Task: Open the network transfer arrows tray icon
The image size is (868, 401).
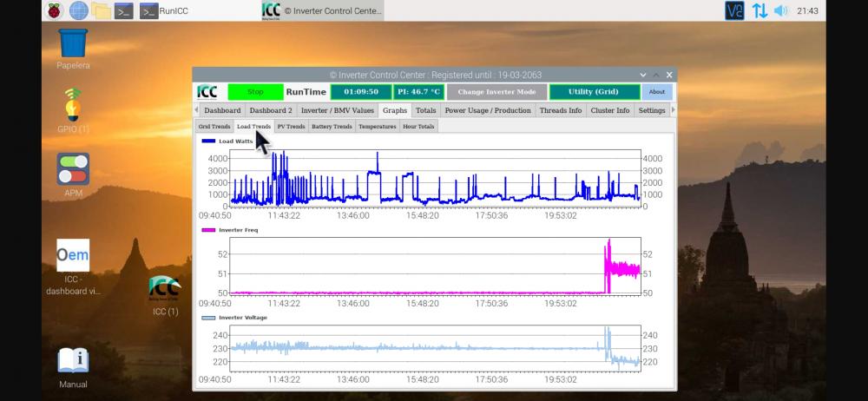Action: click(x=759, y=10)
